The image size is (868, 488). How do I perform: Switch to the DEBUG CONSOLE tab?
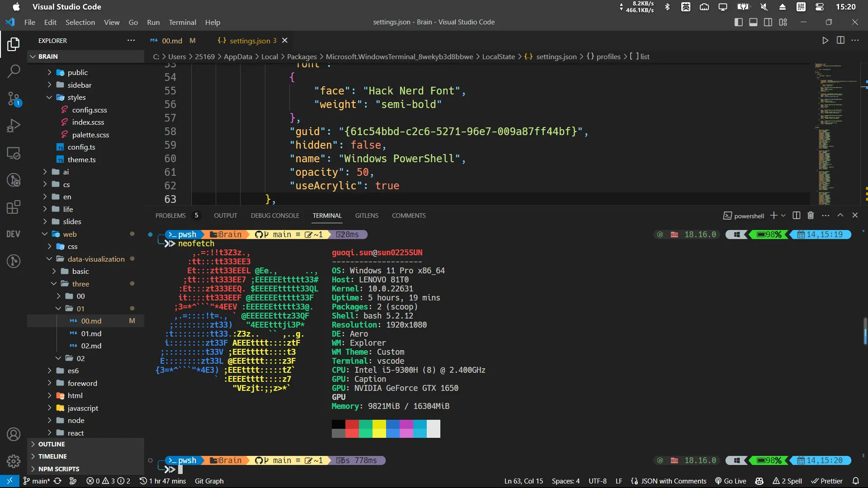coord(275,216)
